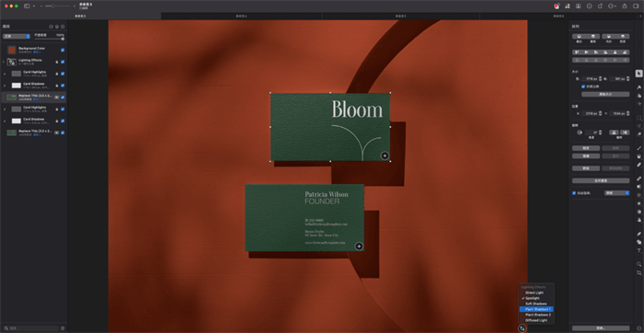Choose Plant Shadows 1 from lighting menu
Viewport: 644px width, 333px height.
tap(536, 309)
